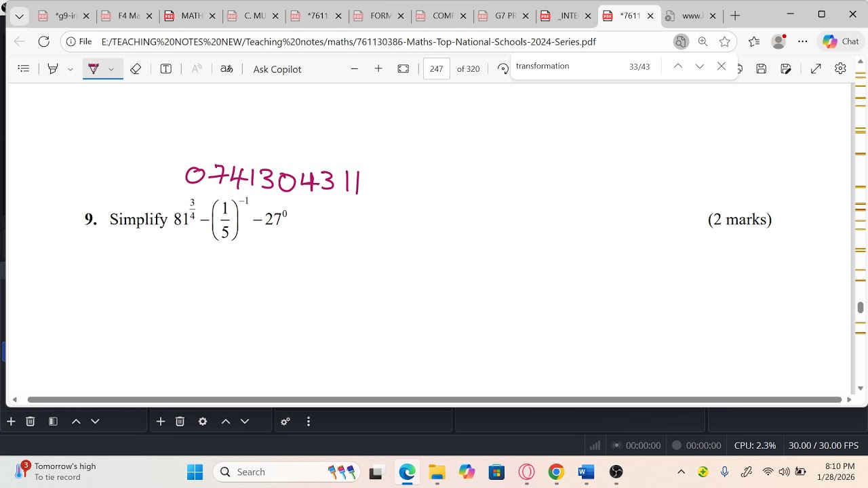Open Highlight color options dropdown
Screen dimensions: 868x488
tap(70, 68)
